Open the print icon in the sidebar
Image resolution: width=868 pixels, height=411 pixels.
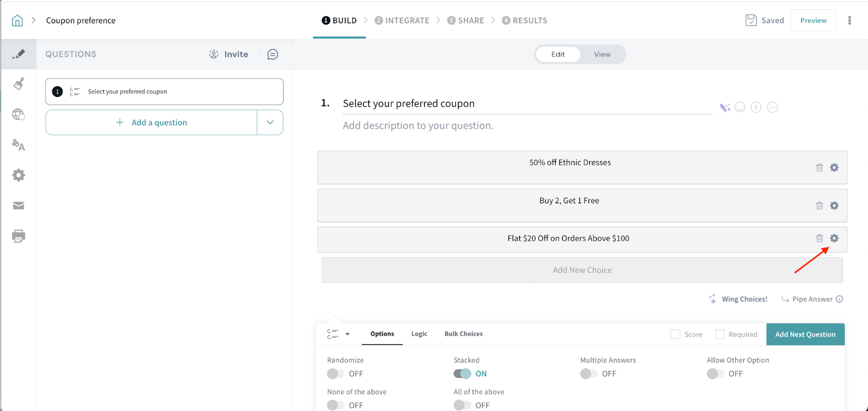pos(18,236)
